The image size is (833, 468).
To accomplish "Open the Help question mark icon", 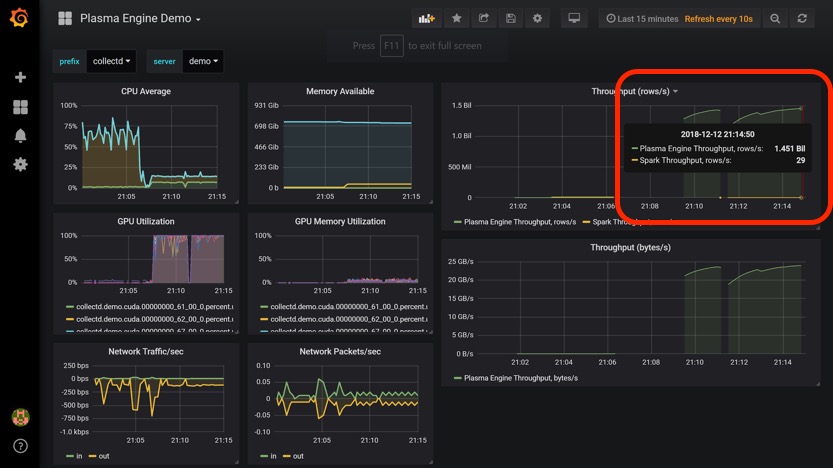I will (x=20, y=446).
